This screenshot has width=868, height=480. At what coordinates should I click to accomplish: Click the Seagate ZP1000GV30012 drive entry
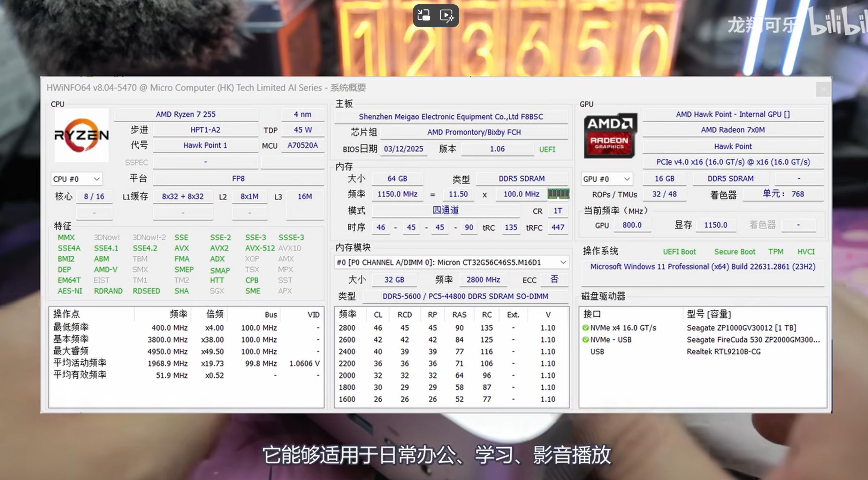click(x=741, y=328)
